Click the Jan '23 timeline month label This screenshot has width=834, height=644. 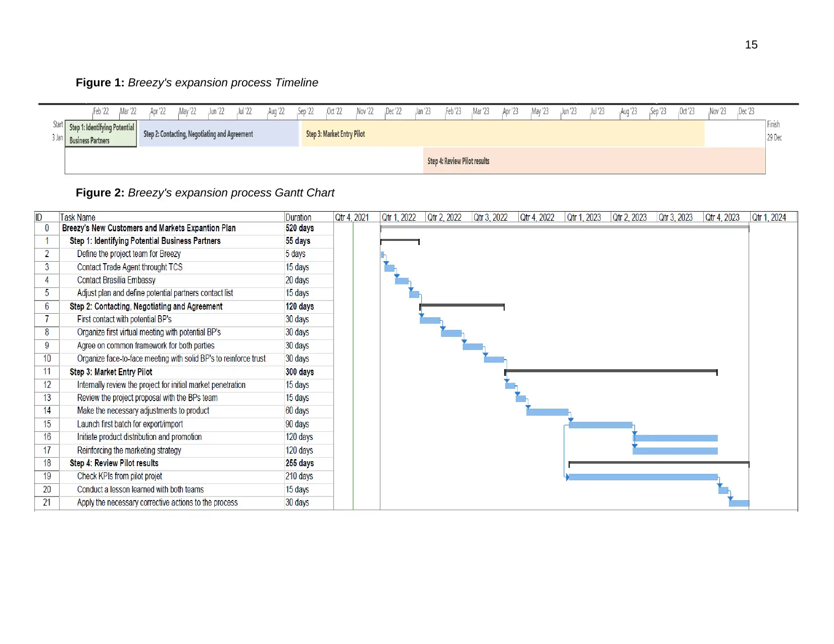(x=423, y=112)
